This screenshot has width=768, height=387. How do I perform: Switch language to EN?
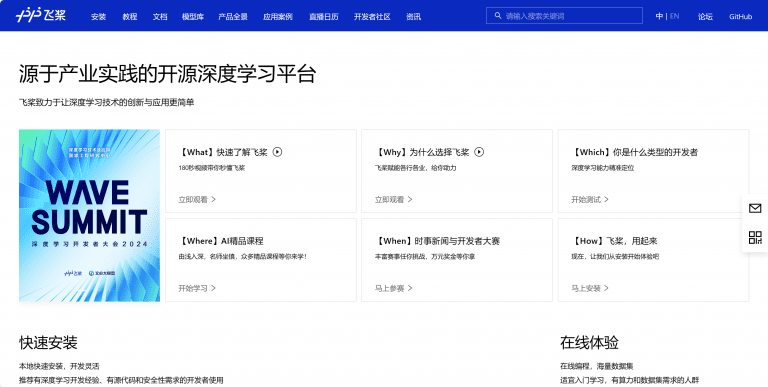coord(674,16)
